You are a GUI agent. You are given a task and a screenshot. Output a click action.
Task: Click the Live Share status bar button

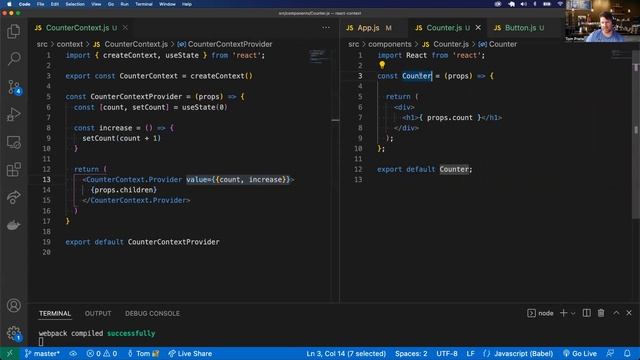coord(190,353)
